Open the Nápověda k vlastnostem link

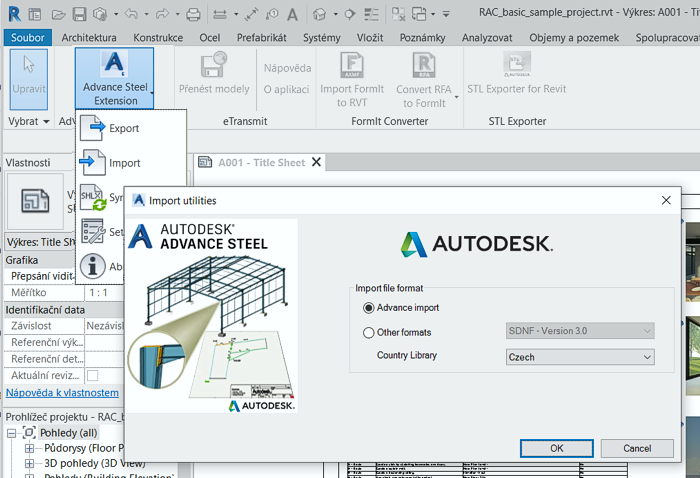62,393
